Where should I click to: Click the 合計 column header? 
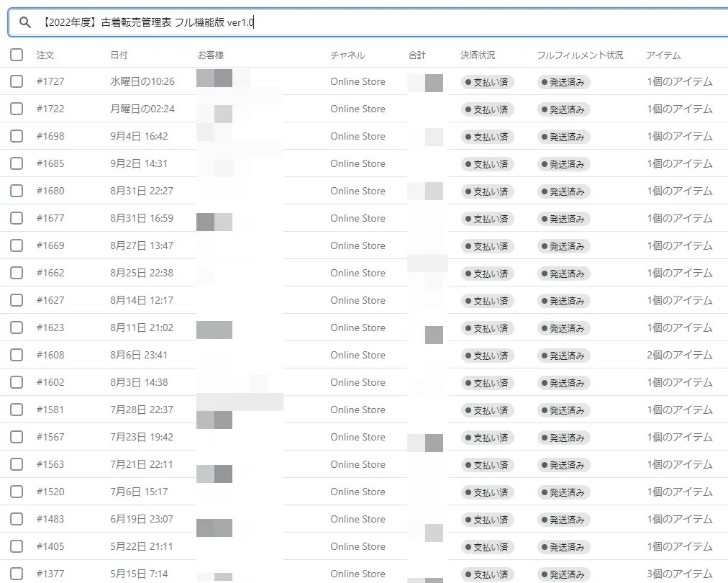coord(417,55)
